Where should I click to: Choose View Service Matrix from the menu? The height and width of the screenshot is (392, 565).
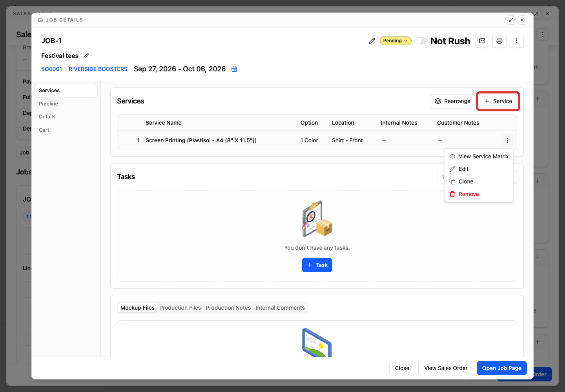[479, 156]
